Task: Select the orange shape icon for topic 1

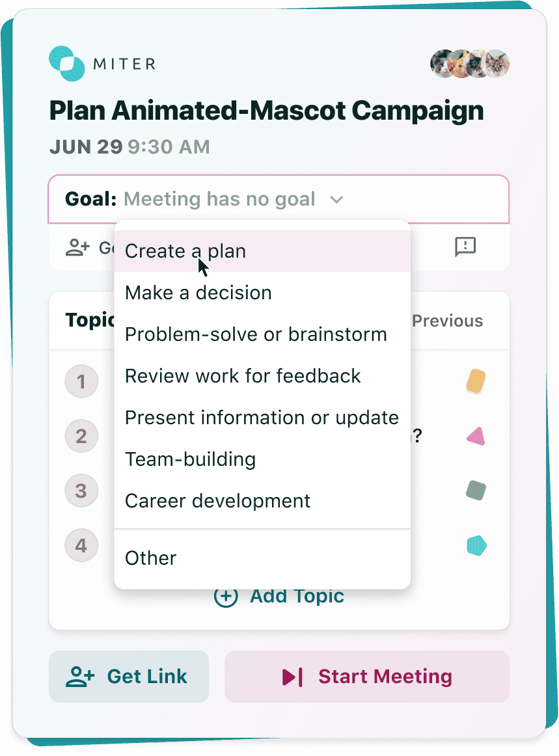Action: tap(476, 381)
